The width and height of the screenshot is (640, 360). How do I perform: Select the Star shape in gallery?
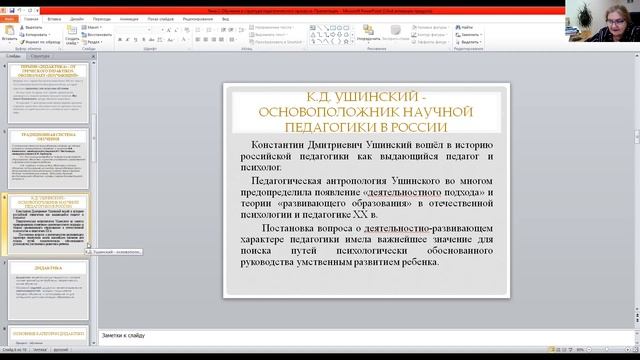(347, 42)
